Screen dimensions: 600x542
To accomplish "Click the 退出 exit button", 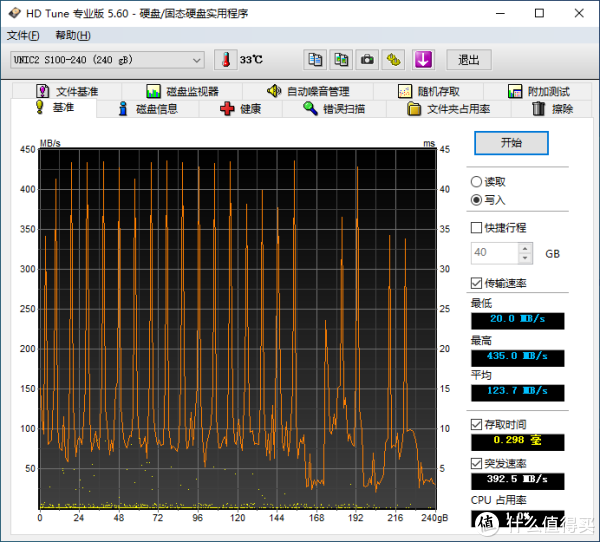I will pyautogui.click(x=469, y=60).
